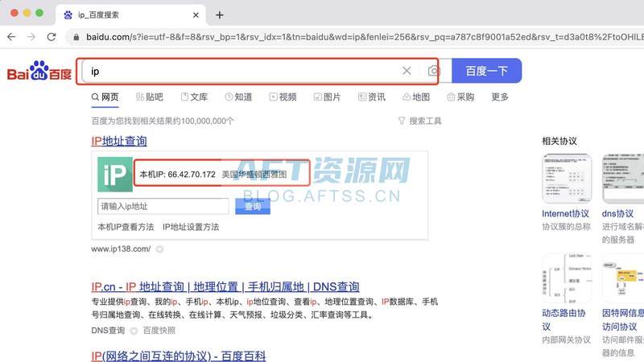Open the IP地址查询 result link

(119, 141)
